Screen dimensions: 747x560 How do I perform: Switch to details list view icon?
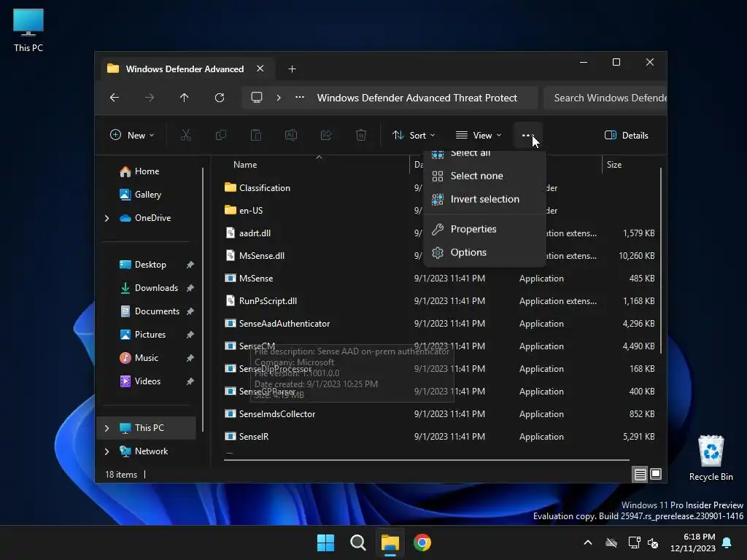[x=640, y=474]
